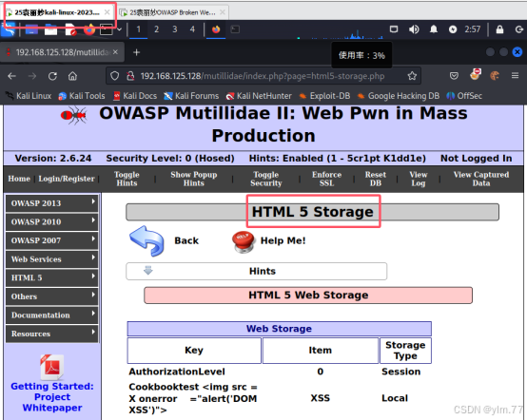Click the ad blocker extension icon
Screen dimensions: 527x420
(476, 74)
